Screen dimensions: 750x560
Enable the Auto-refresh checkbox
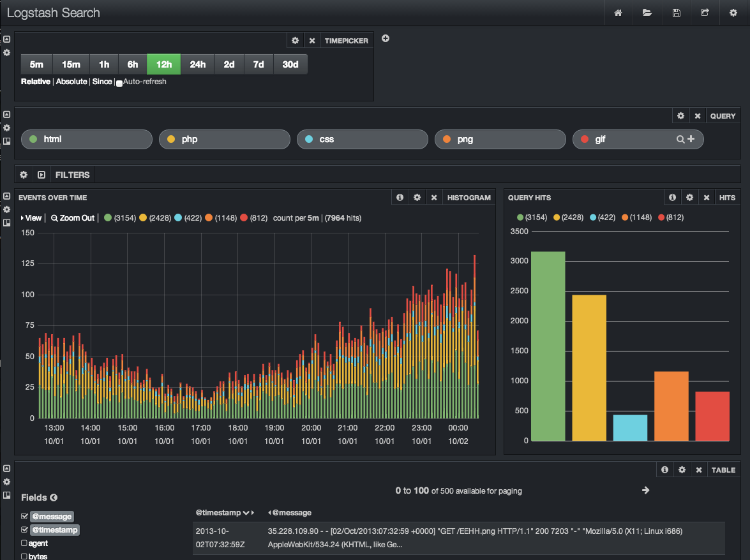tap(119, 83)
